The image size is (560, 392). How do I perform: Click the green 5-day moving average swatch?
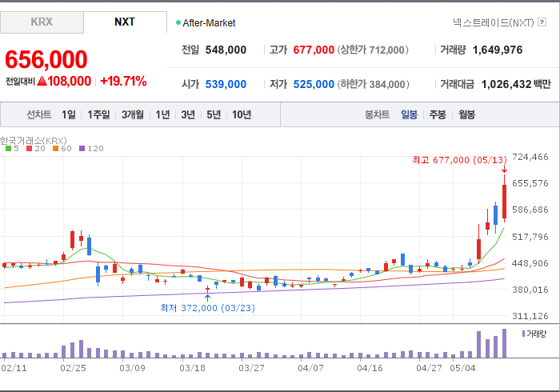(8, 149)
